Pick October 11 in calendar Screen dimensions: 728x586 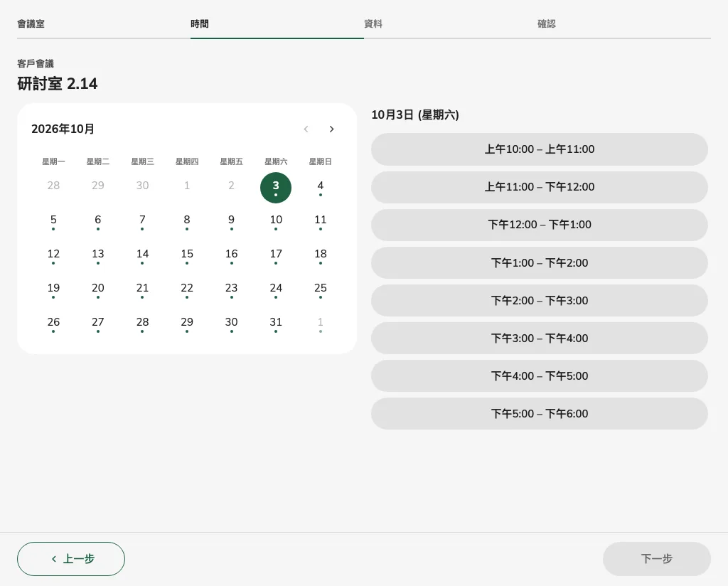(321, 221)
